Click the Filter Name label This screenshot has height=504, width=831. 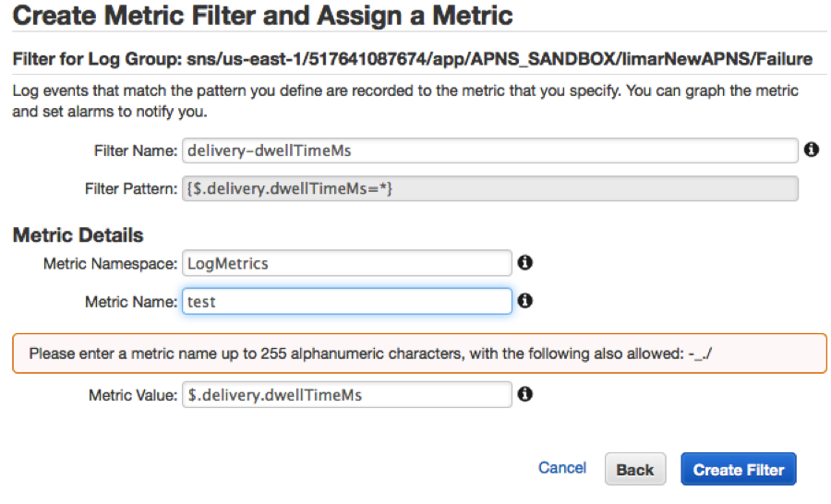[135, 150]
